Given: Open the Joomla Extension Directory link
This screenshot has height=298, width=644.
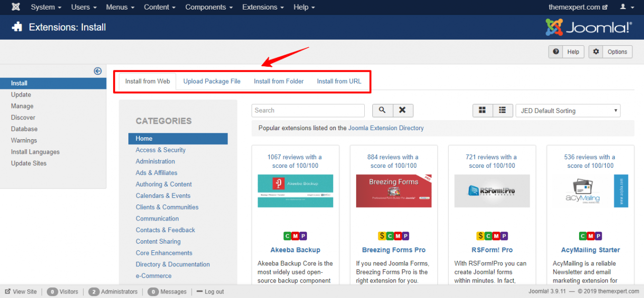Looking at the screenshot, I should click(386, 128).
